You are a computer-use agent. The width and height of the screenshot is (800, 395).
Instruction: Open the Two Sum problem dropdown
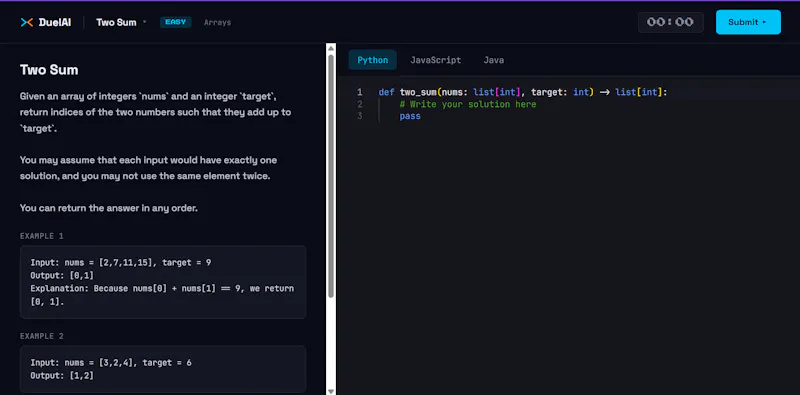tap(121, 22)
